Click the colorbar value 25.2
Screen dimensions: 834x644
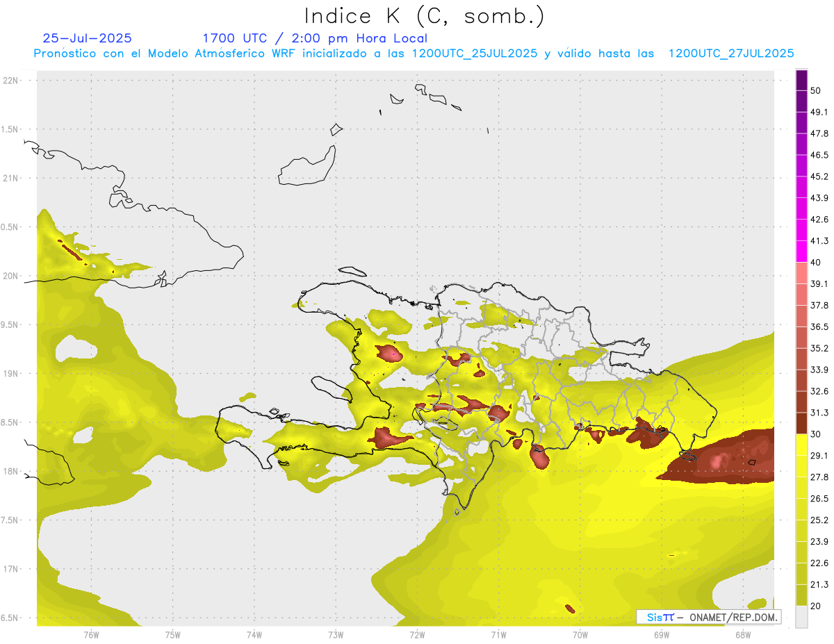pyautogui.click(x=819, y=520)
